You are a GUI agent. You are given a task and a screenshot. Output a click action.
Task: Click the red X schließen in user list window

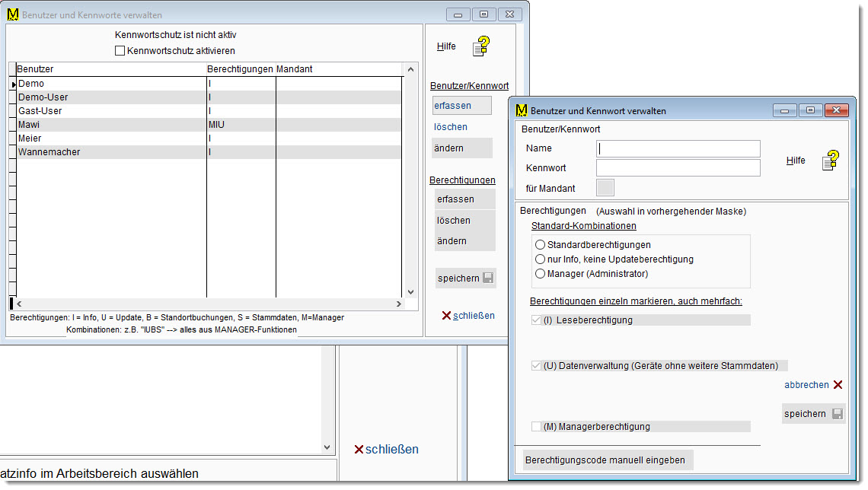coord(446,315)
